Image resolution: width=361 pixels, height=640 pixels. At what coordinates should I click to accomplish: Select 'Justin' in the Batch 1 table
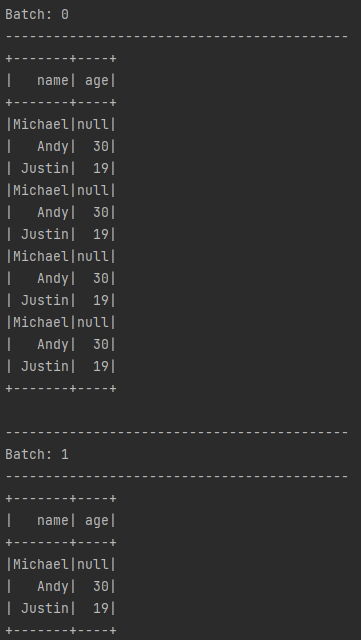(x=45, y=609)
